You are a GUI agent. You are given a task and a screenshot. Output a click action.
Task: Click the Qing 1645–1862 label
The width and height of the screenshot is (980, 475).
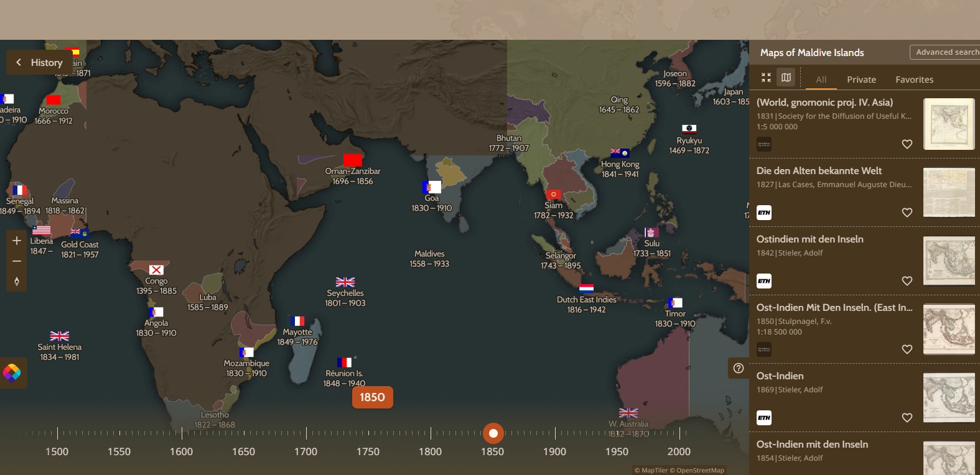pyautogui.click(x=619, y=104)
